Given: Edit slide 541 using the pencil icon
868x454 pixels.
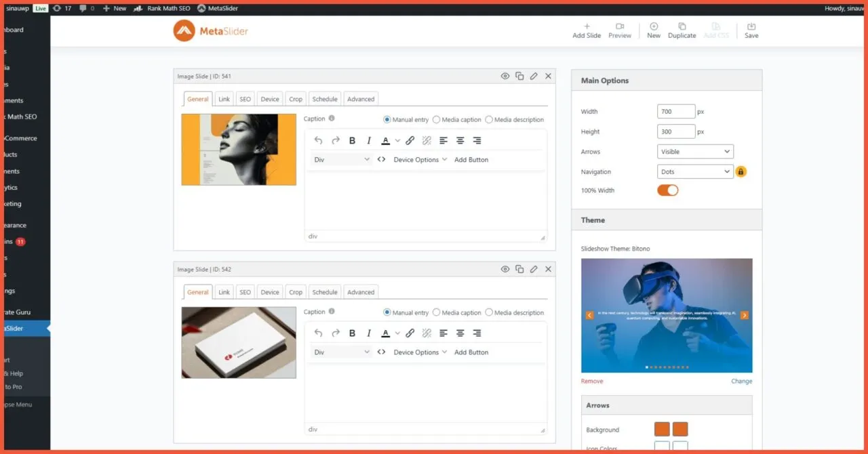Looking at the screenshot, I should [x=534, y=77].
